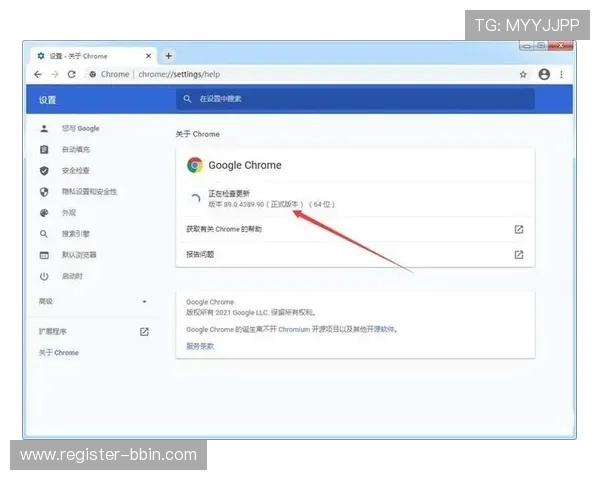This screenshot has width=600, height=480.
Task: Open Chrome's three-dot menu
Action: click(x=561, y=74)
